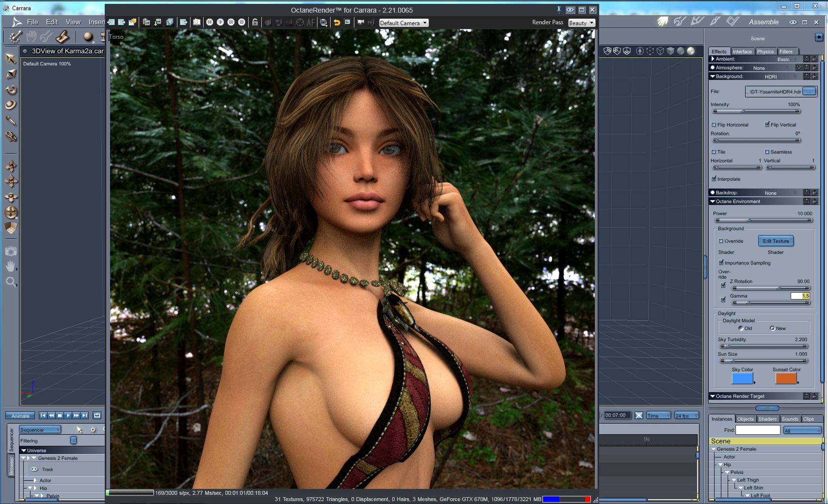Toggle autofocus AF in Octane toolbar
The height and width of the screenshot is (504, 828).
(311, 22)
